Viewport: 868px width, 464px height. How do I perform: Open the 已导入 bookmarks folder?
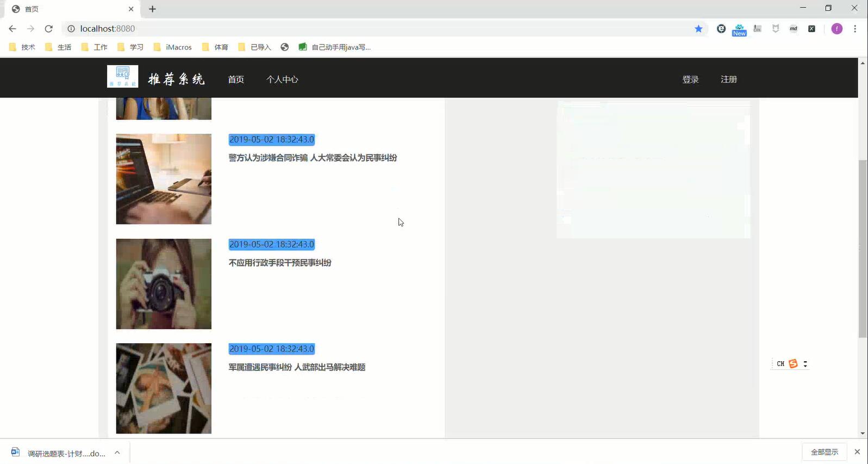coord(254,47)
